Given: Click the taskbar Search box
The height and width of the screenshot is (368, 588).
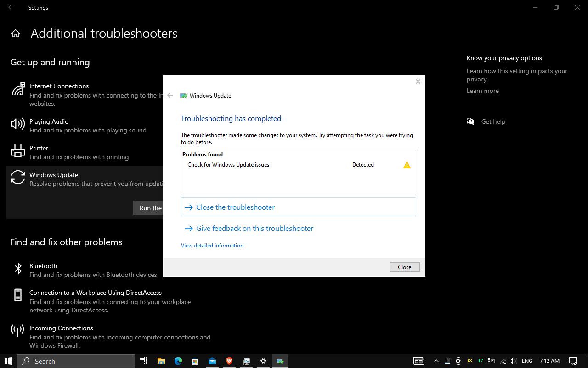Looking at the screenshot, I should tap(76, 361).
